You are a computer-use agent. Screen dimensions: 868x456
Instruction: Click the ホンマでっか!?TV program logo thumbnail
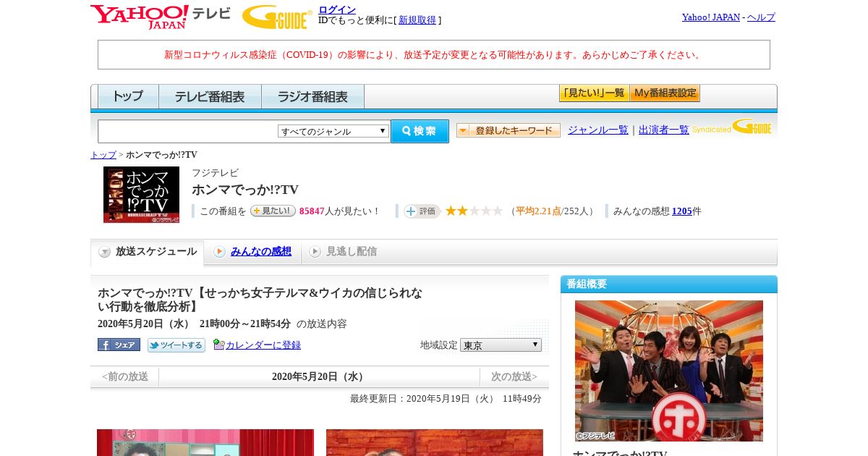click(x=141, y=195)
